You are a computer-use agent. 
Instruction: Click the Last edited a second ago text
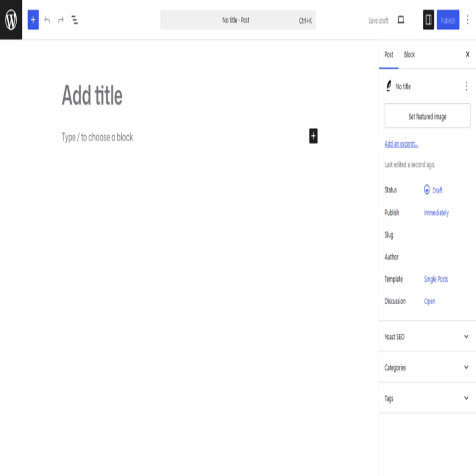410,165
